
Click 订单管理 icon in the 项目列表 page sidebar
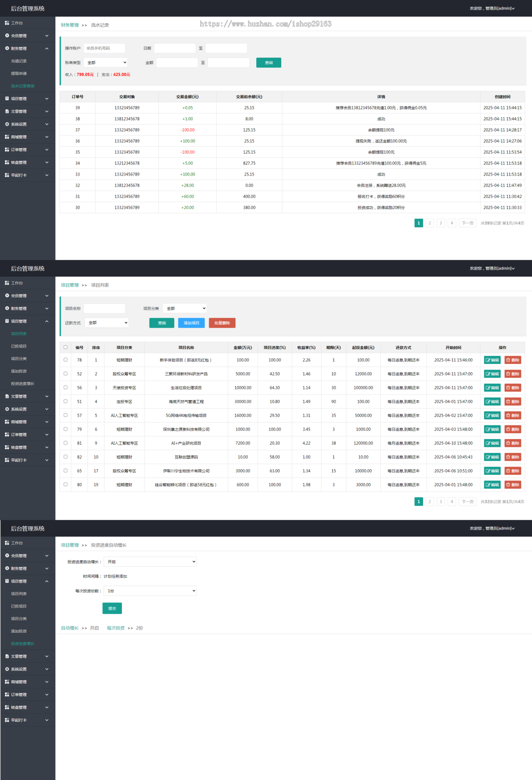[x=7, y=435]
